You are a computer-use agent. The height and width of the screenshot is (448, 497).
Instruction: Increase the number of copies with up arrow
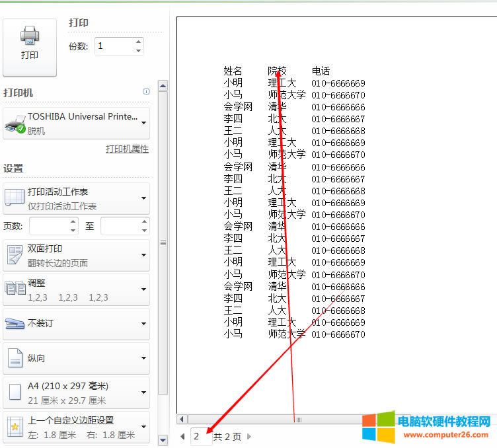coord(138,42)
